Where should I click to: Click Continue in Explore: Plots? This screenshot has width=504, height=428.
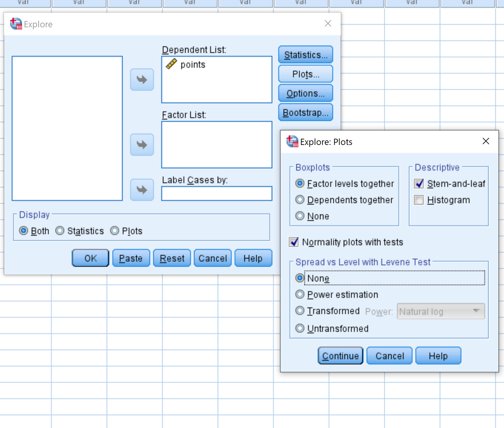pos(340,356)
